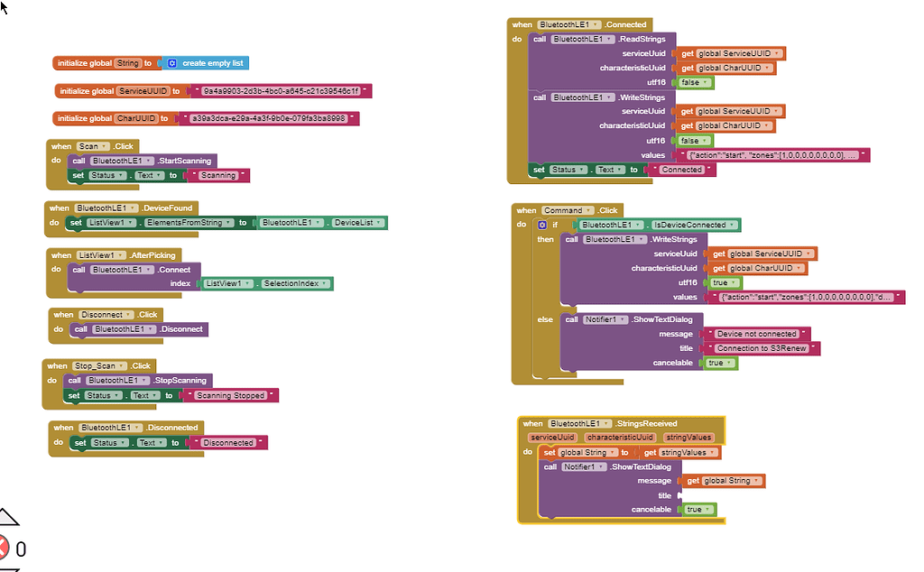924x572 pixels.
Task: Toggle the true value under StringsReceived cancelable
Action: point(698,510)
